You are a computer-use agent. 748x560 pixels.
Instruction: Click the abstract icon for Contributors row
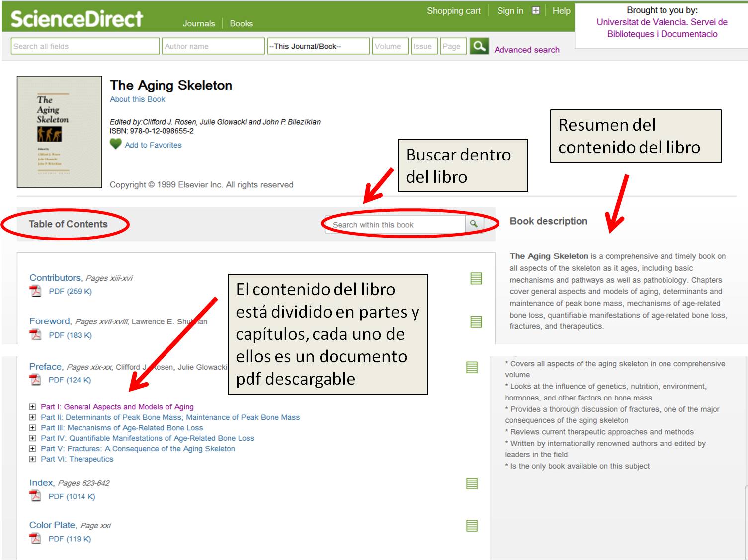tap(476, 278)
